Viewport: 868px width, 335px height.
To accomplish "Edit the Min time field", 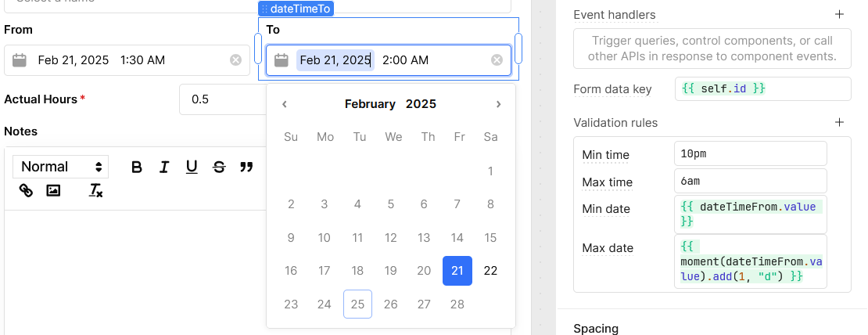I will [751, 153].
